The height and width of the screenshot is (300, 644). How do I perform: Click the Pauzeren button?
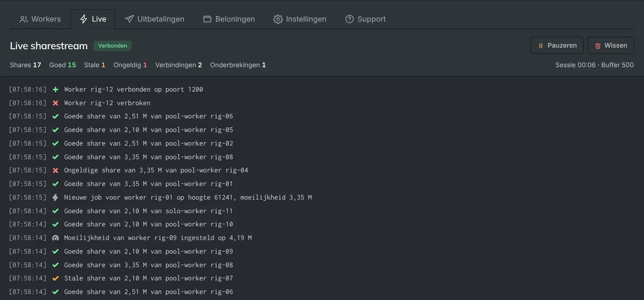point(557,46)
